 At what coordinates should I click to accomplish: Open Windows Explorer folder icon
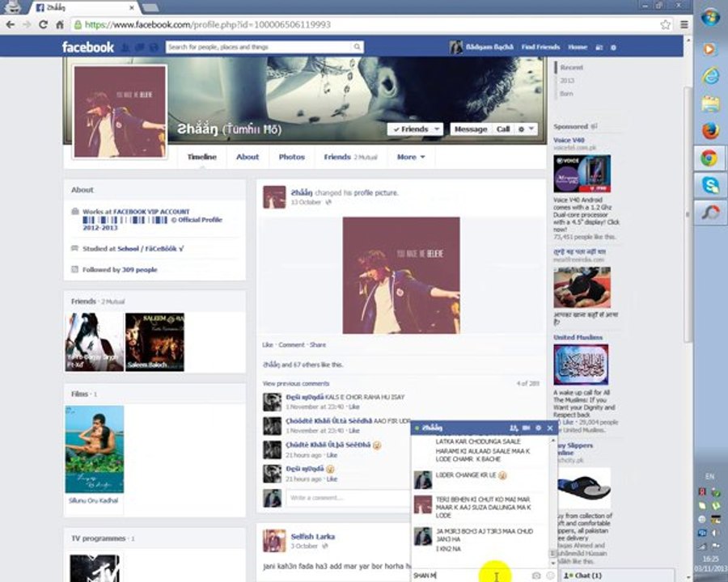coord(710,103)
